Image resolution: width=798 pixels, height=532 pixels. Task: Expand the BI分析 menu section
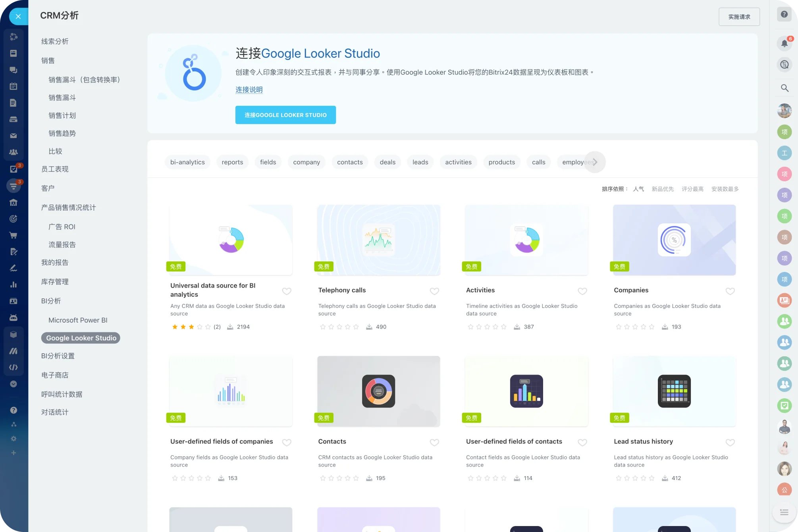51,301
